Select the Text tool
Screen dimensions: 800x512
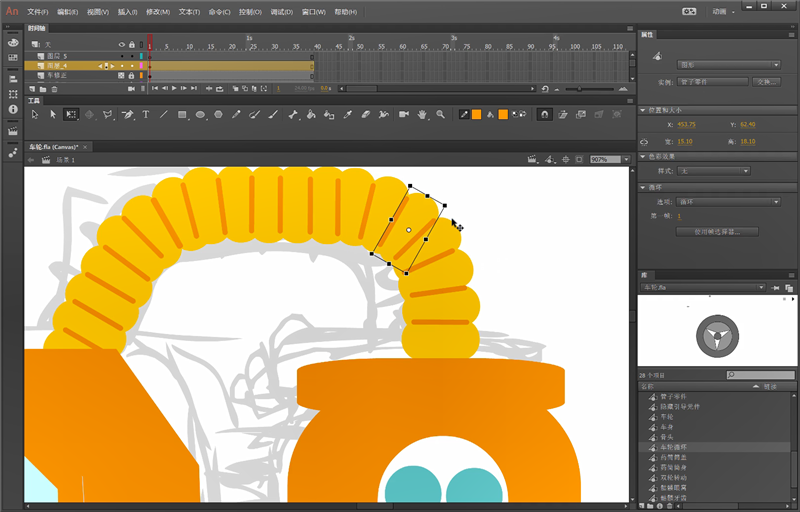(146, 114)
